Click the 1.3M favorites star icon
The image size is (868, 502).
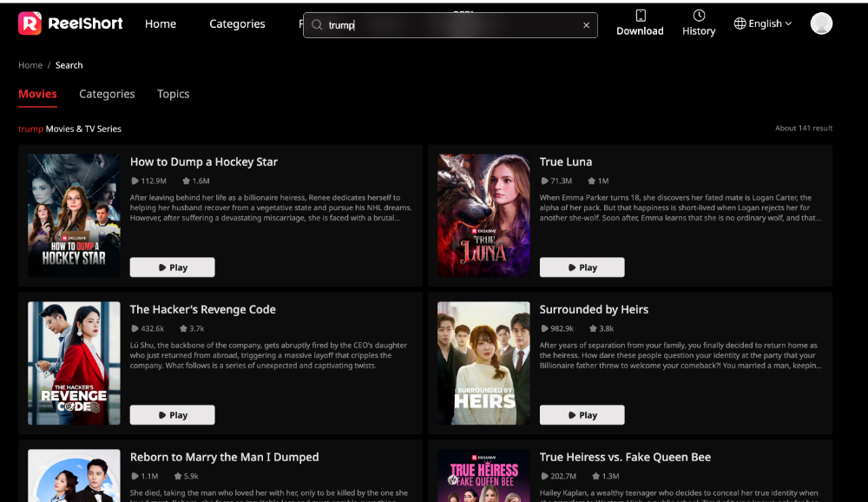[595, 476]
